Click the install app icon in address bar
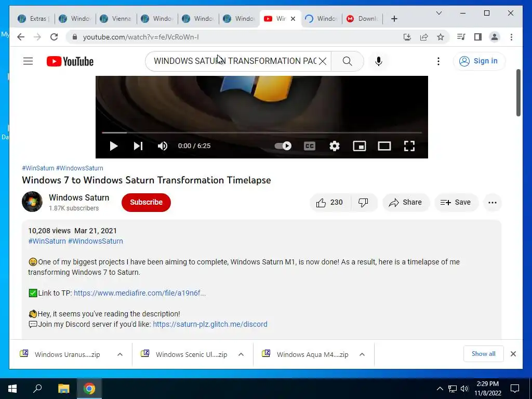 point(407,37)
